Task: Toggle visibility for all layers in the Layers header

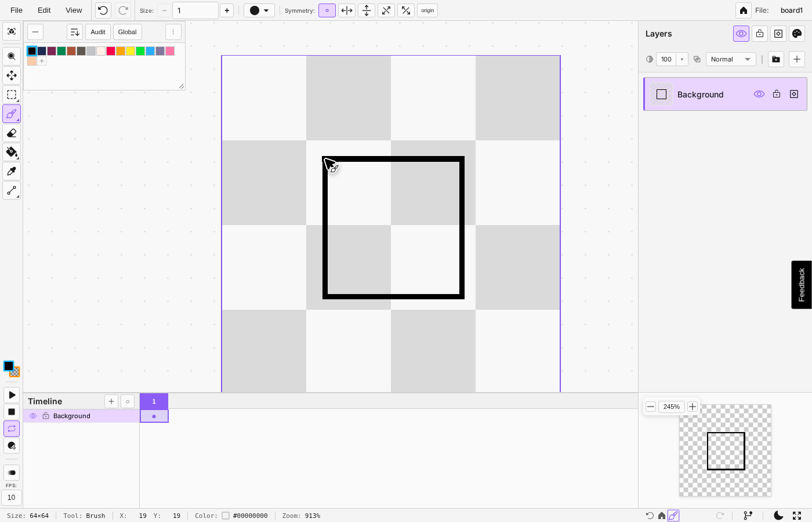Action: [741, 34]
